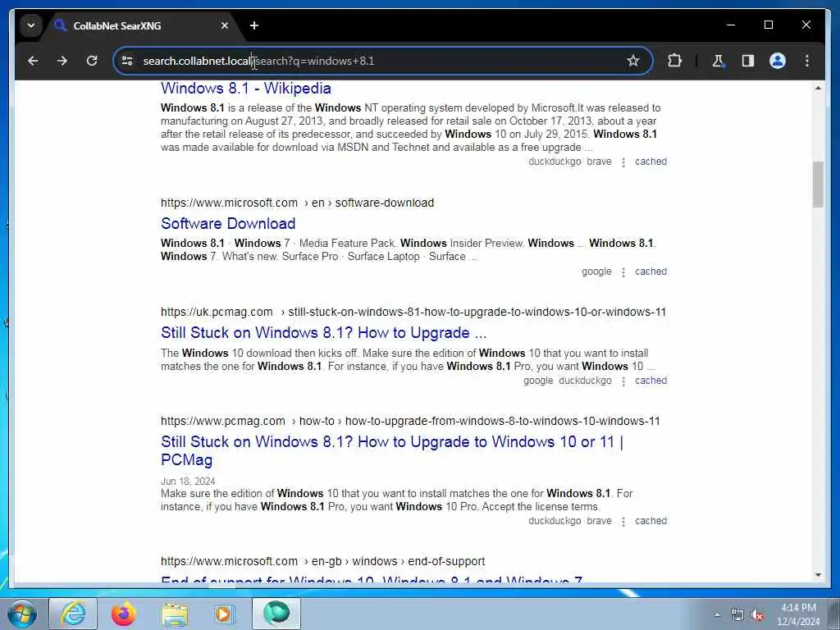The height and width of the screenshot is (630, 840).
Task: Launch Internet Explorer from taskbar
Action: 73,614
